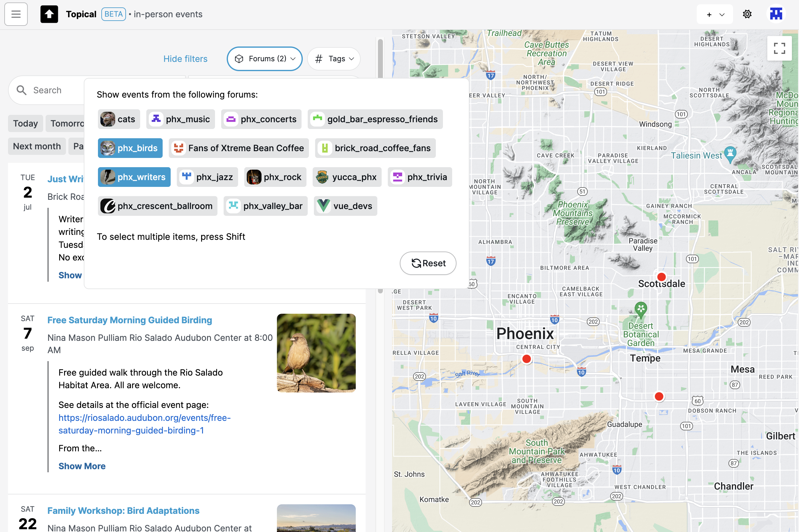Collapse the Forums (2) dropdown

tap(265, 59)
